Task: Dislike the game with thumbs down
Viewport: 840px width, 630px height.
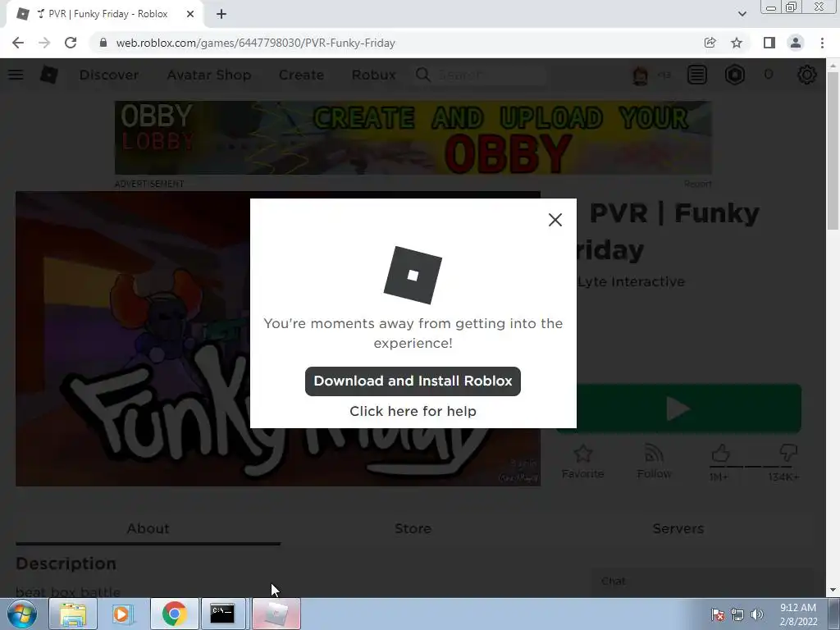Action: point(788,453)
